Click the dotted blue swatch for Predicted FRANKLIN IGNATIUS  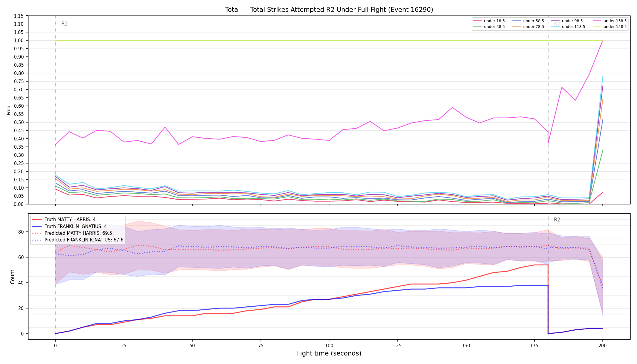click(x=37, y=240)
